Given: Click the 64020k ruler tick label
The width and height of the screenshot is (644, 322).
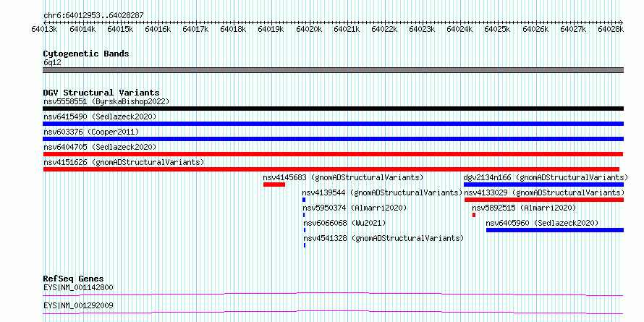Looking at the screenshot, I should click(308, 29).
